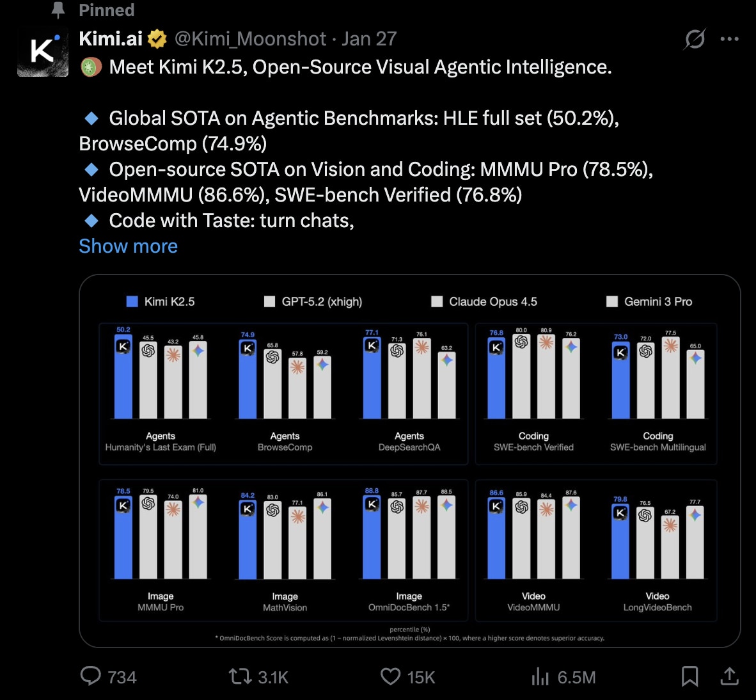Image resolution: width=756 pixels, height=700 pixels.
Task: Click the GPT-5.2 (xhigh) legend swatch
Action: coord(270,301)
